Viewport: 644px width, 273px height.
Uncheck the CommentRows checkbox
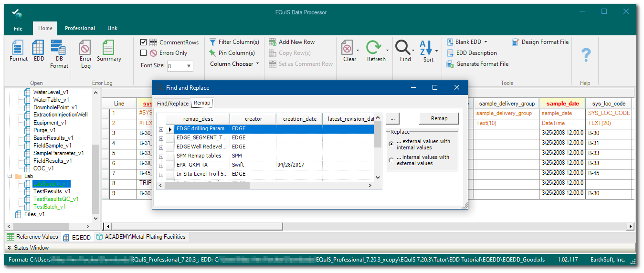coord(144,42)
